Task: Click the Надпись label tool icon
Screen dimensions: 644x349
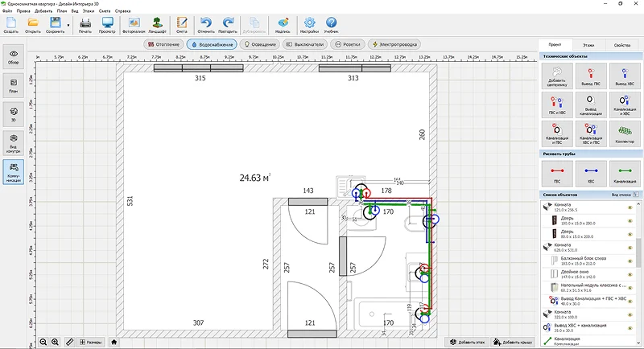Action: tap(283, 25)
